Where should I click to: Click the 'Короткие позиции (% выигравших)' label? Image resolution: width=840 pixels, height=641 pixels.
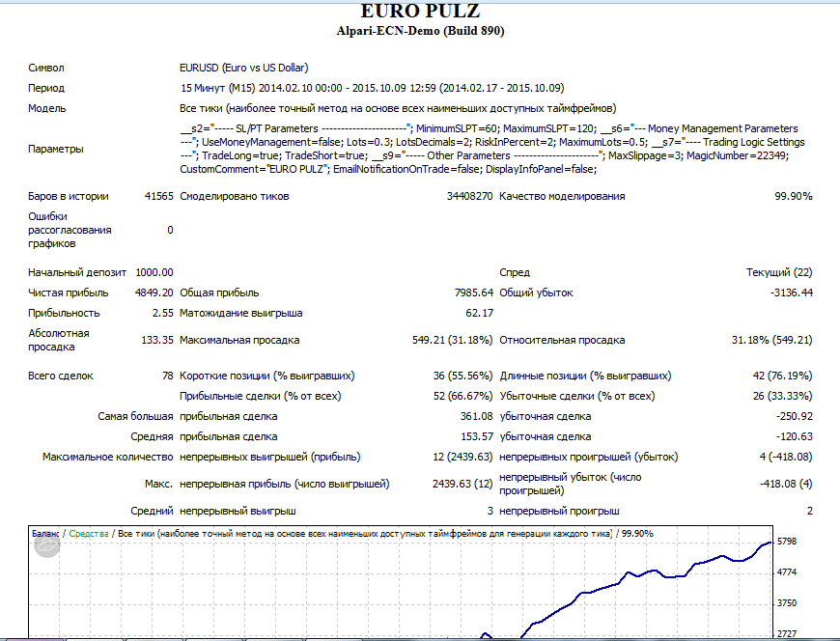(267, 376)
